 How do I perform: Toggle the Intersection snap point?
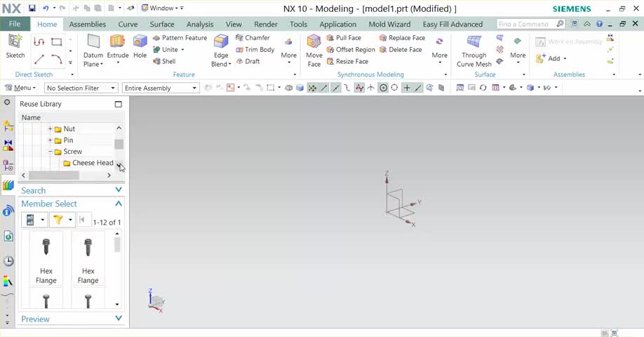(371, 88)
